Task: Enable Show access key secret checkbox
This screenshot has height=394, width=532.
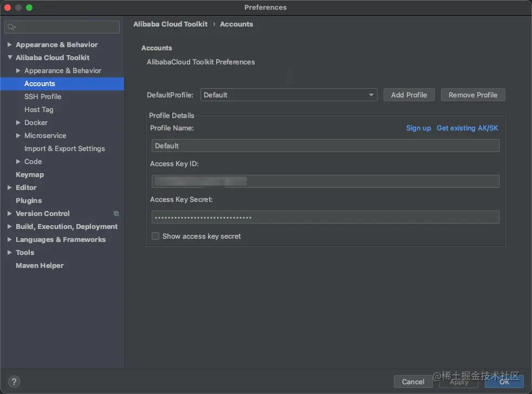Action: pos(155,236)
